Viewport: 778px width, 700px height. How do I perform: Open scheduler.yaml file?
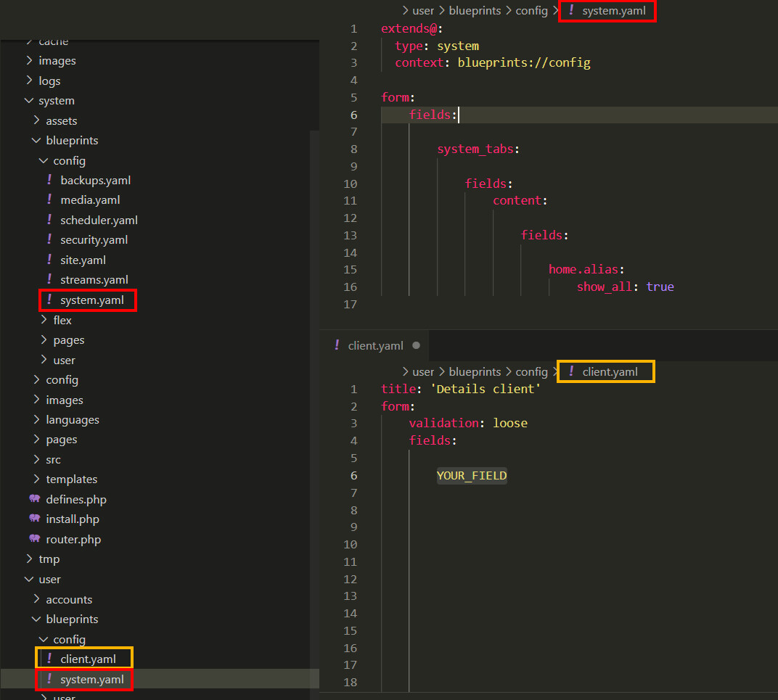click(x=99, y=220)
